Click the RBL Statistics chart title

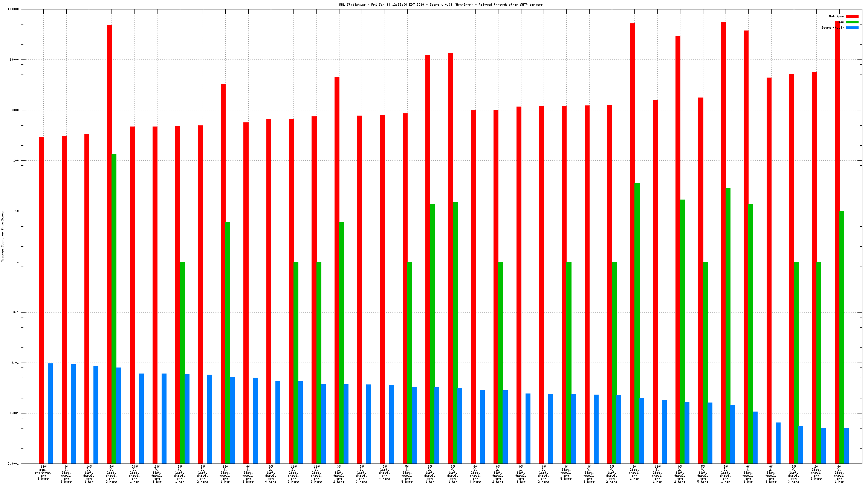click(x=441, y=5)
